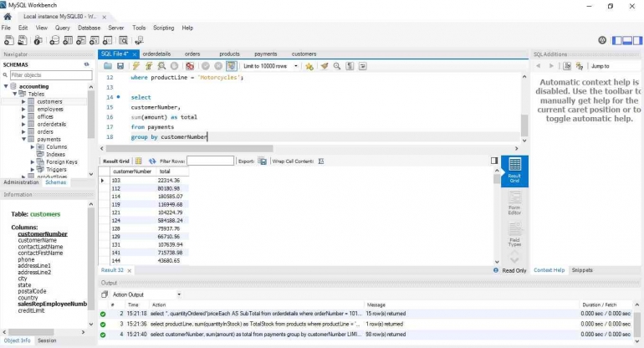644x348 pixels.
Task: Create a new table toolbar icon
Action: click(68, 40)
